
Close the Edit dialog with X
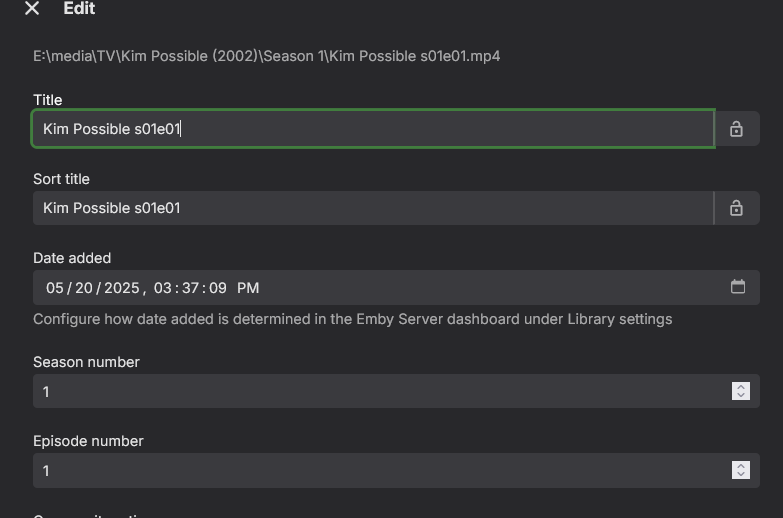point(32,9)
